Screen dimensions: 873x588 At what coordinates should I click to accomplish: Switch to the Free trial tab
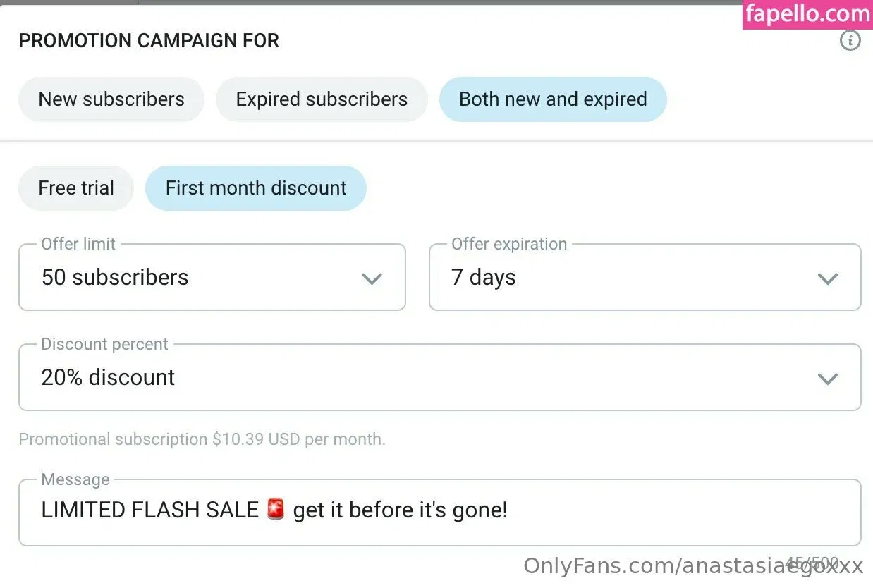coord(76,188)
